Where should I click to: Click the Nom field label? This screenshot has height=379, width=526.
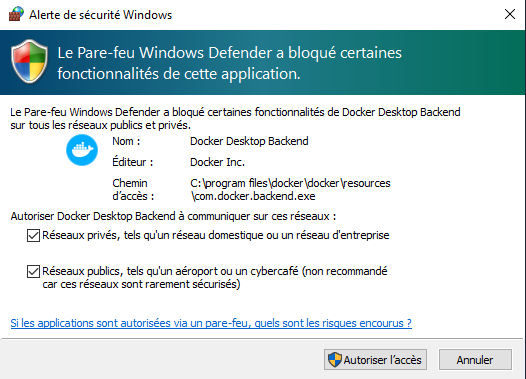(126, 141)
